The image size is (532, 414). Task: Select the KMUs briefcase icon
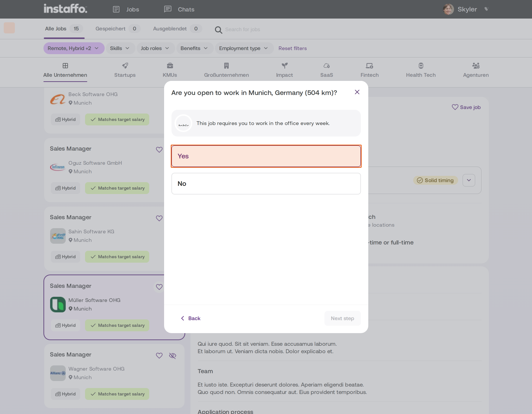170,66
